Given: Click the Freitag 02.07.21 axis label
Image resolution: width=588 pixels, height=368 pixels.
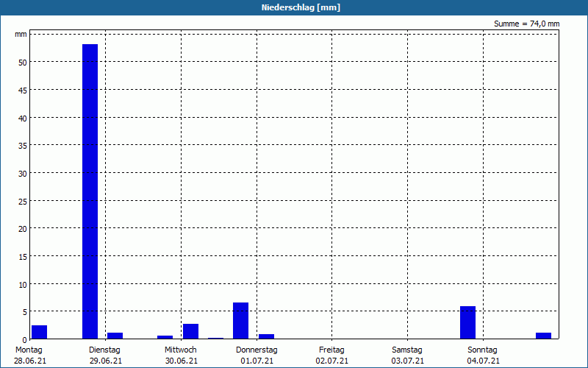Looking at the screenshot, I should coord(332,355).
